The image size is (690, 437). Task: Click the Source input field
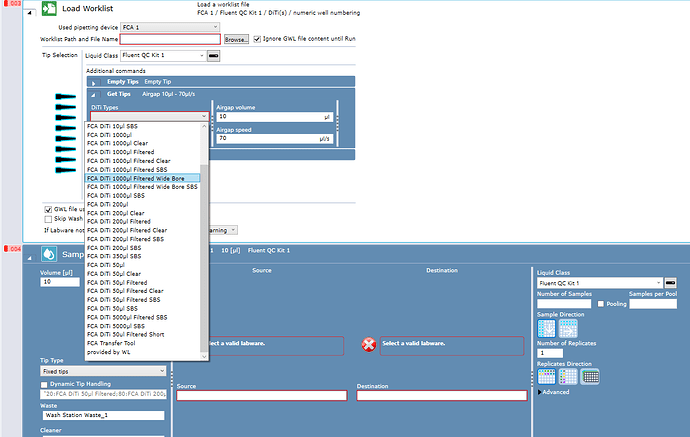pos(262,396)
